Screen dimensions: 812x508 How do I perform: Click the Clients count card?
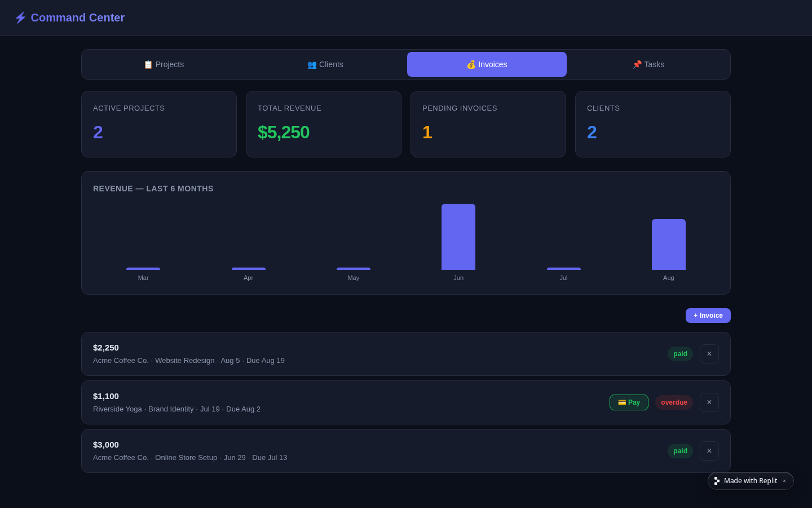tap(653, 124)
